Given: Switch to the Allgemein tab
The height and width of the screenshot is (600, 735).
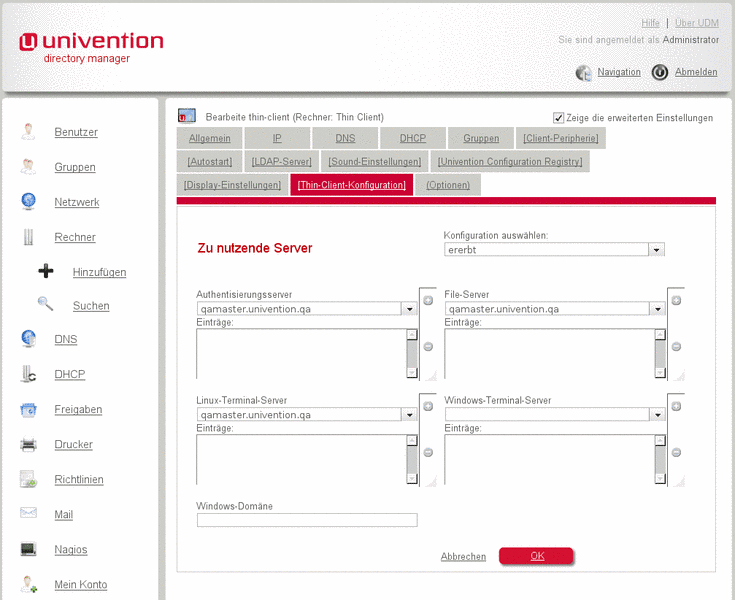Looking at the screenshot, I should point(210,138).
